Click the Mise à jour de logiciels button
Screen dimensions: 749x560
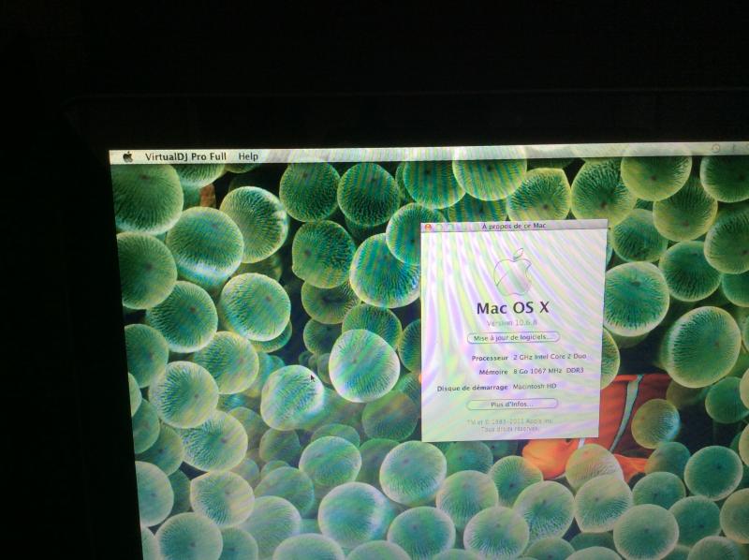click(513, 337)
